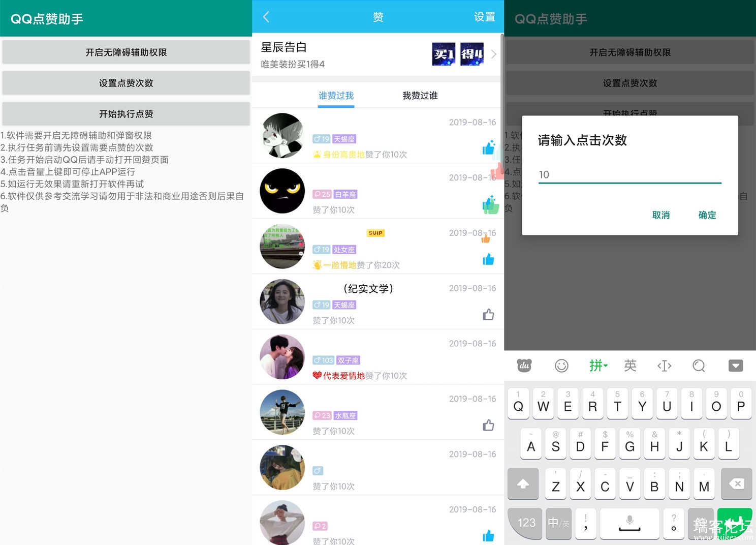
Task: Tap the blue thumbs-up on the 处女座 row
Action: pos(488,260)
